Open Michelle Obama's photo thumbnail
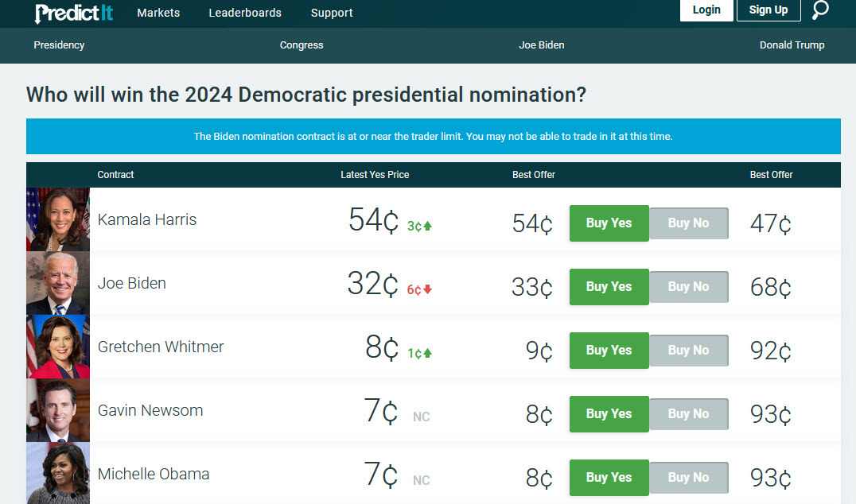 pos(58,474)
